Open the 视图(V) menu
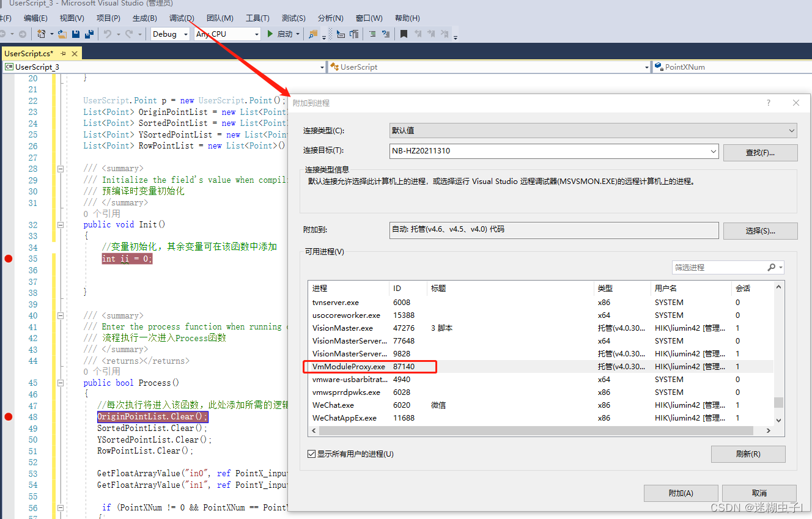Image resolution: width=812 pixels, height=519 pixels. (x=72, y=18)
